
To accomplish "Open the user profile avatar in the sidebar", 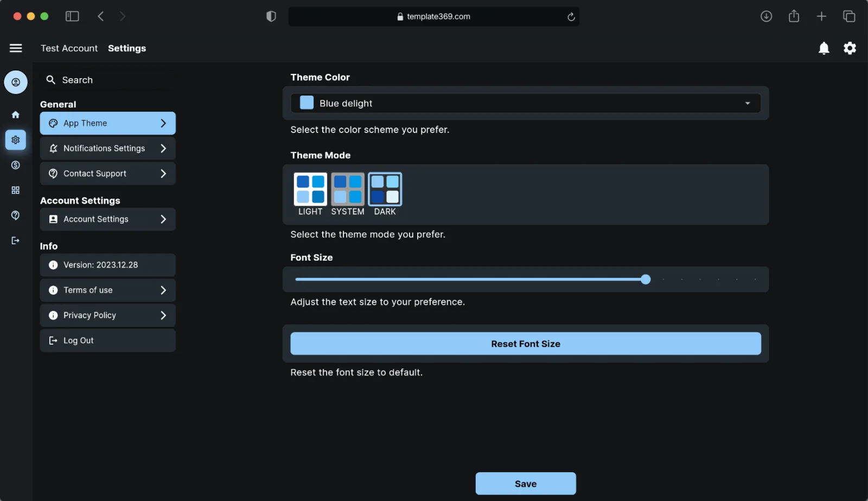I will click(x=16, y=82).
